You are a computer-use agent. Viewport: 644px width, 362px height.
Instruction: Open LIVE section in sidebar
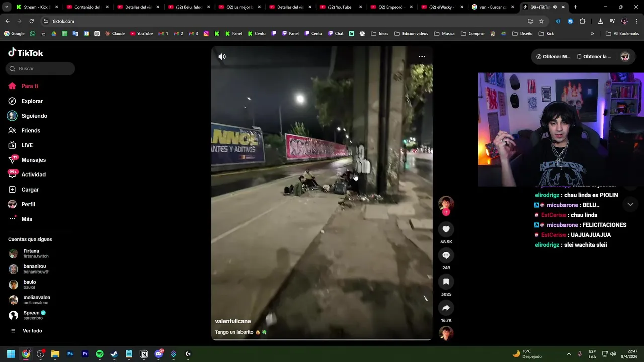(27, 145)
